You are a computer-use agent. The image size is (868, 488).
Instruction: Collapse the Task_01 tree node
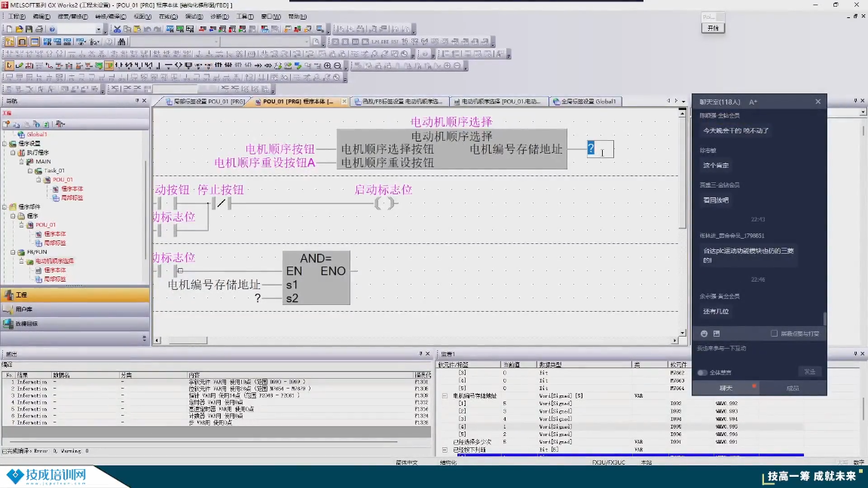(30, 170)
